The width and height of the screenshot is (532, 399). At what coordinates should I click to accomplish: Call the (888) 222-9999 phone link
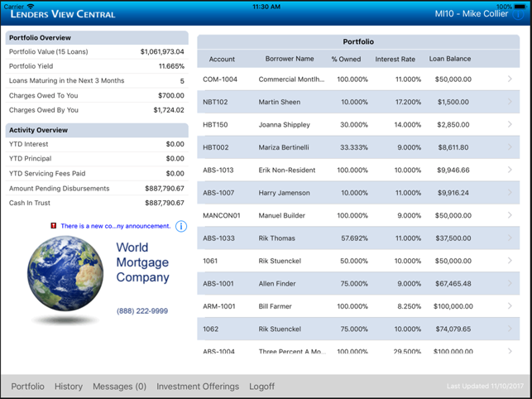coord(142,311)
